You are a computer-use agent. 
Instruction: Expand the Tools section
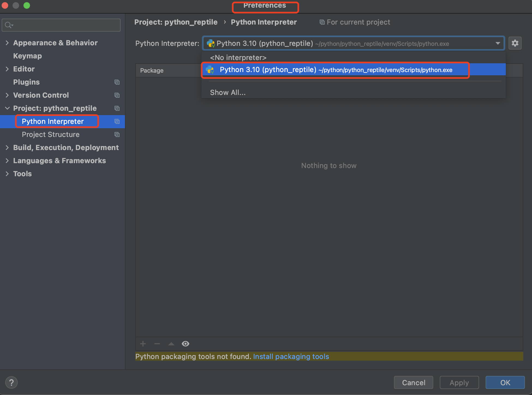pos(7,174)
